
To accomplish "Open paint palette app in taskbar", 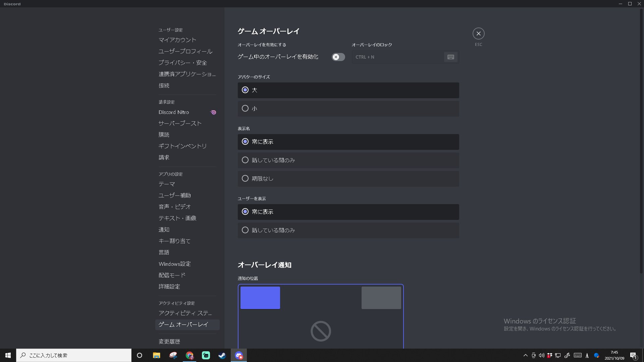I will point(173,355).
